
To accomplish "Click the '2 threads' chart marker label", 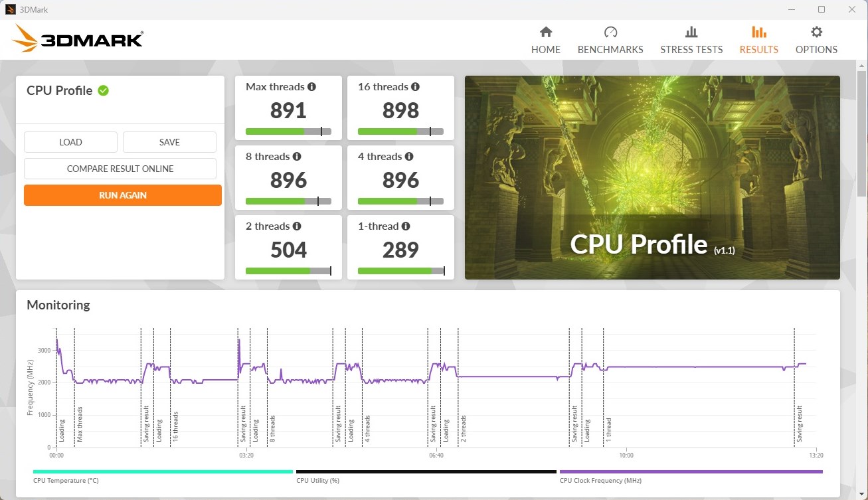I will pos(464,429).
